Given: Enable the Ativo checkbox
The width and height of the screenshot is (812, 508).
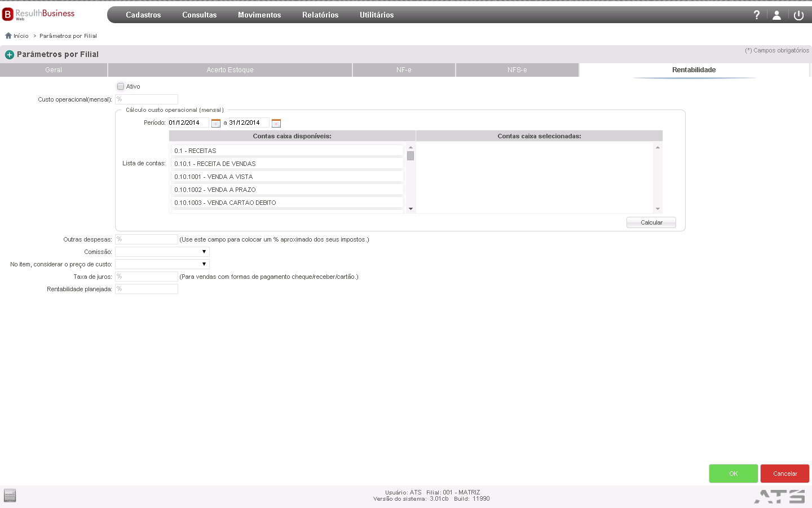Looking at the screenshot, I should coord(121,86).
